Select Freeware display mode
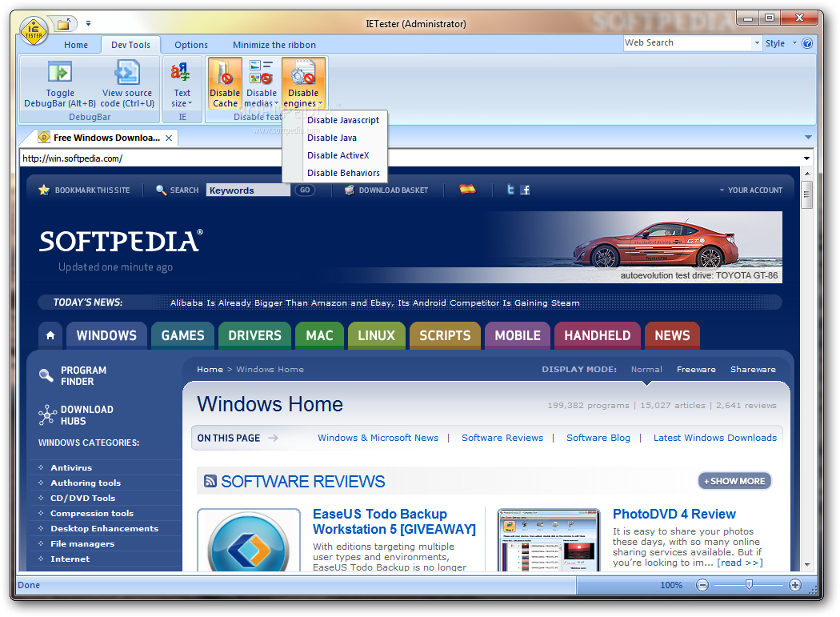 click(696, 370)
